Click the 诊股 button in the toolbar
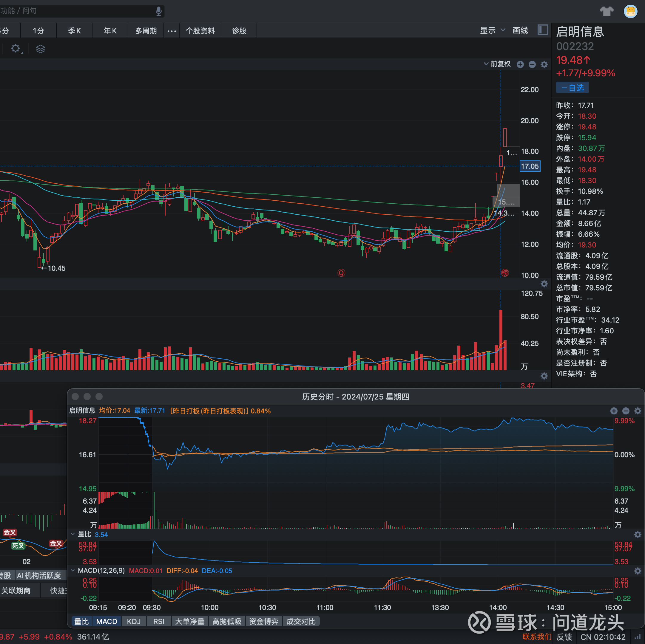Screen dimensions: 645x644 239,31
